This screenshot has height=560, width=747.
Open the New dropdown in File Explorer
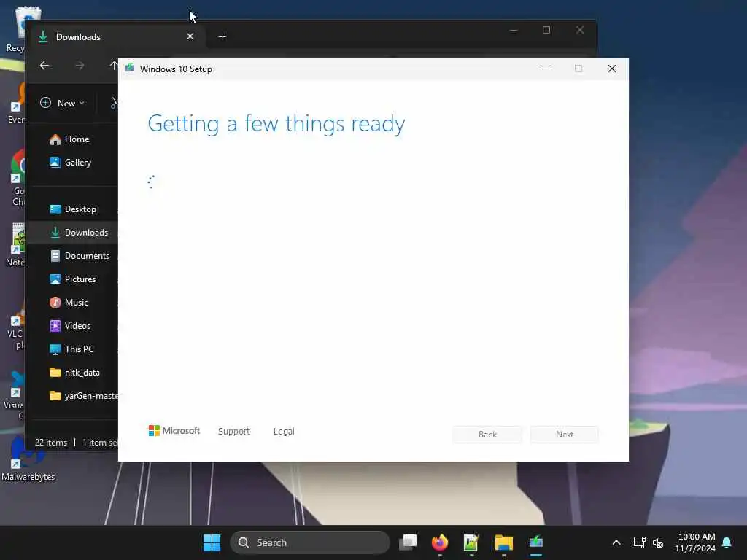(x=63, y=104)
